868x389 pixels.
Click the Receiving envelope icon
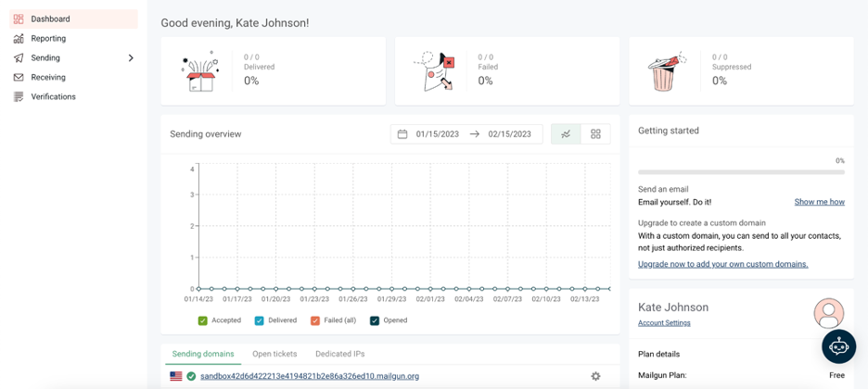[x=19, y=78]
